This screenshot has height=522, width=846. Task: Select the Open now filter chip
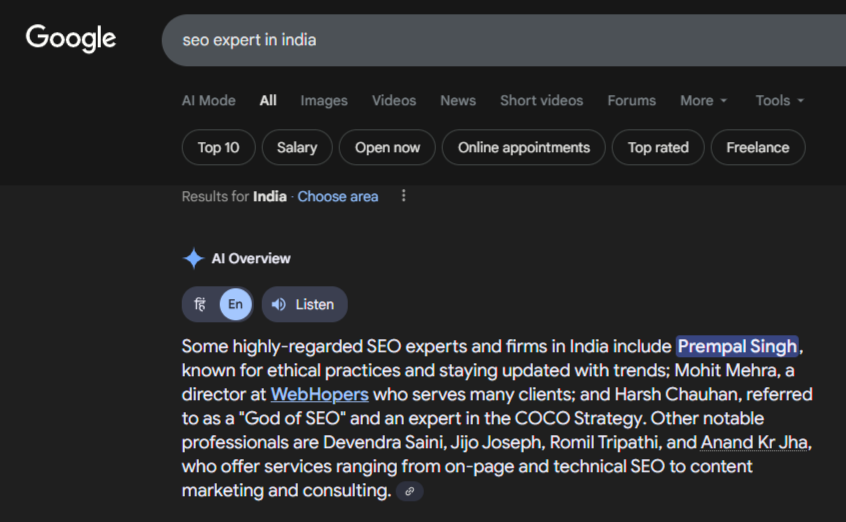(387, 147)
